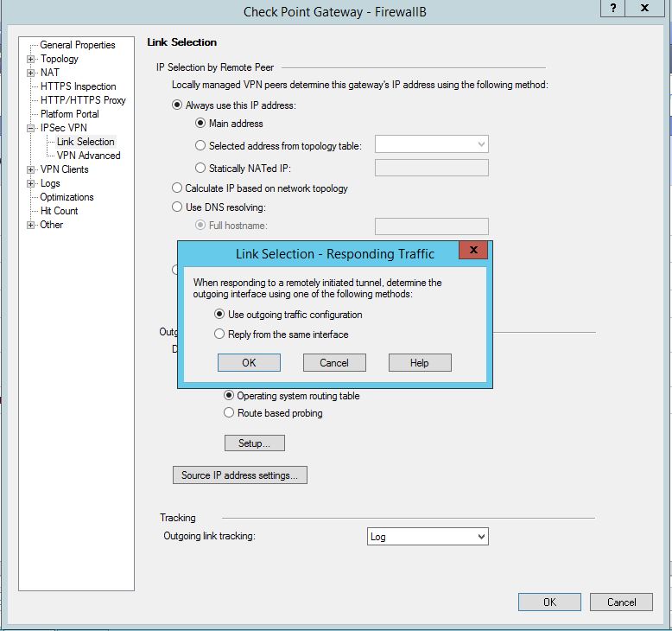Select Use DNS resolving option
The height and width of the screenshot is (631, 672).
pos(177,207)
